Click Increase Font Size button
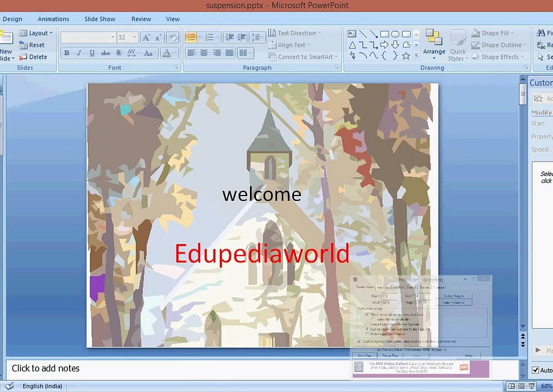 146,38
